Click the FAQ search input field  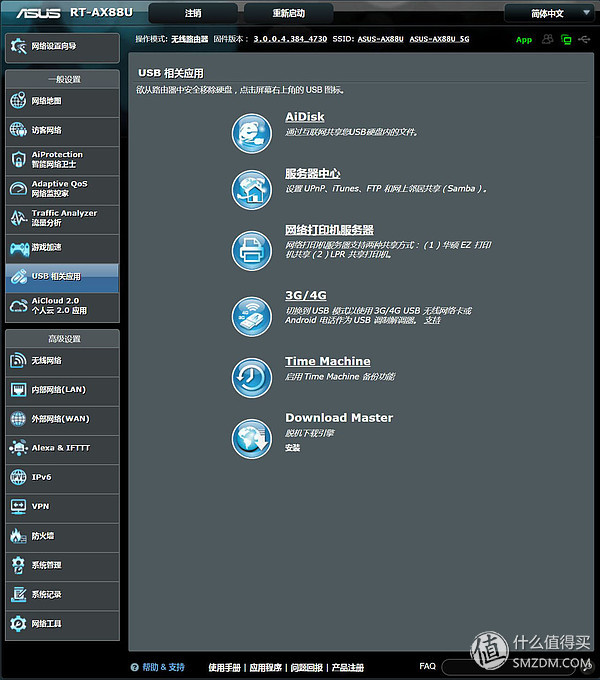pos(509,667)
